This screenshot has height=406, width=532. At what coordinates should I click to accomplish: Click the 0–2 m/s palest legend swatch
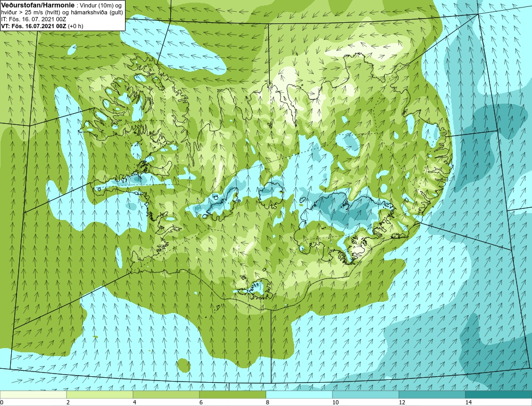(33, 394)
